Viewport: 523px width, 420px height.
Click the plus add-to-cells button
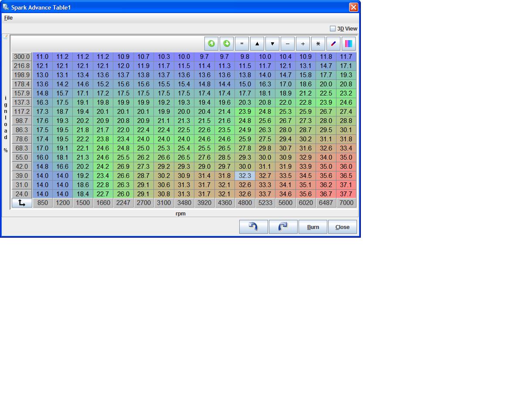[x=303, y=44]
